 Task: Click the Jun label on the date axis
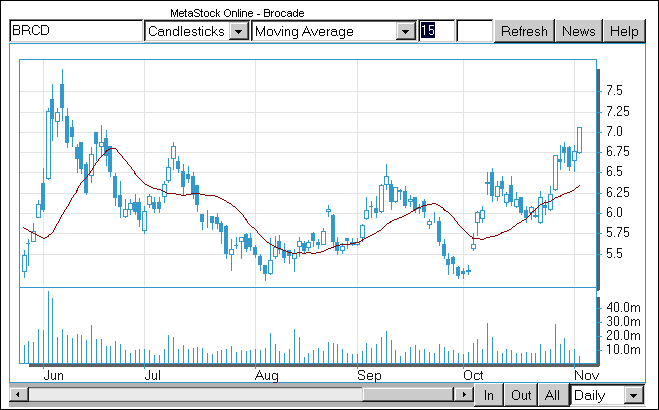pyautogui.click(x=53, y=375)
